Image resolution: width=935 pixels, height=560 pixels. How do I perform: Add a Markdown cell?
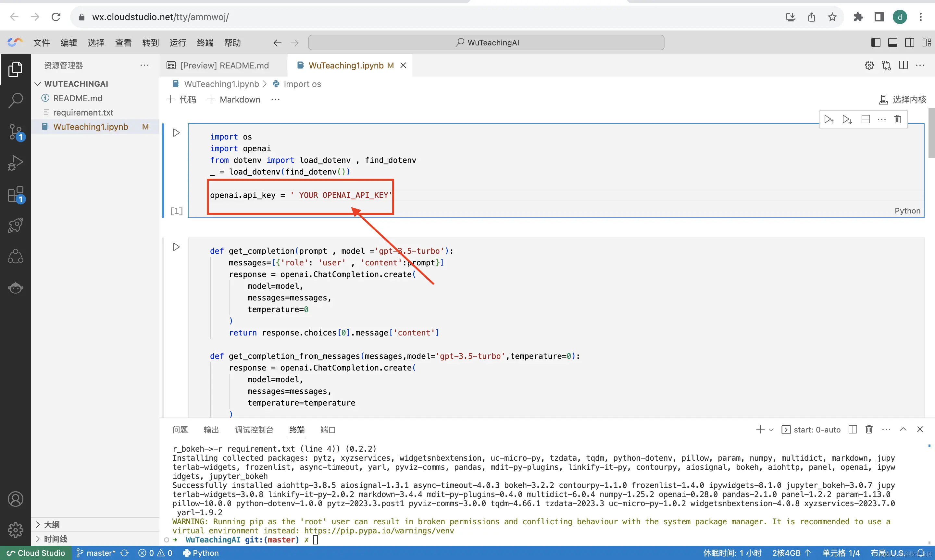(x=234, y=100)
